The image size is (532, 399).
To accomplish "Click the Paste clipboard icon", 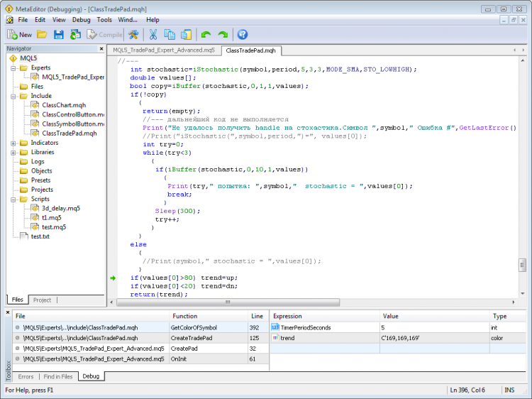I will click(186, 34).
